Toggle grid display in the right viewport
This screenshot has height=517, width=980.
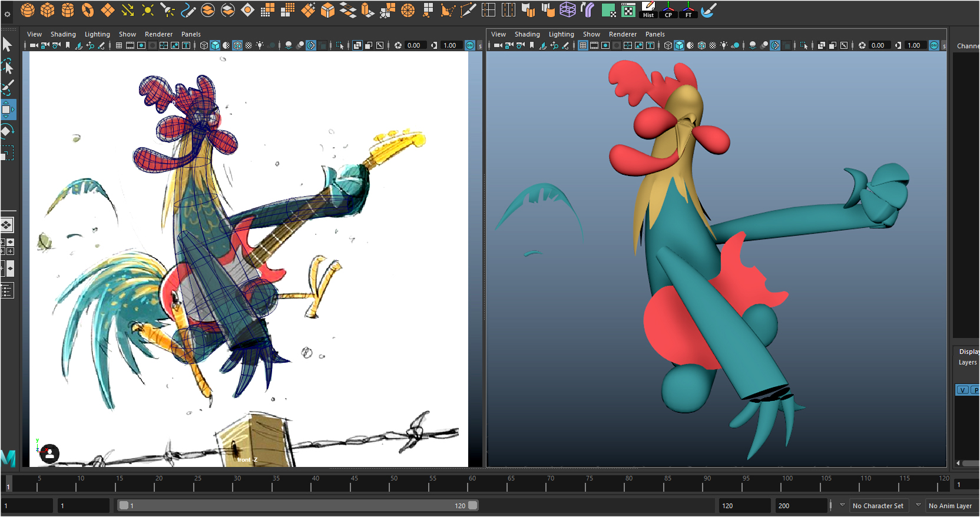[x=583, y=45]
